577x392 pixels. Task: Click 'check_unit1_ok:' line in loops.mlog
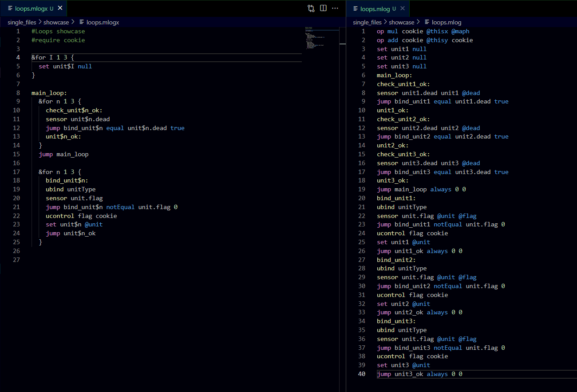point(403,84)
